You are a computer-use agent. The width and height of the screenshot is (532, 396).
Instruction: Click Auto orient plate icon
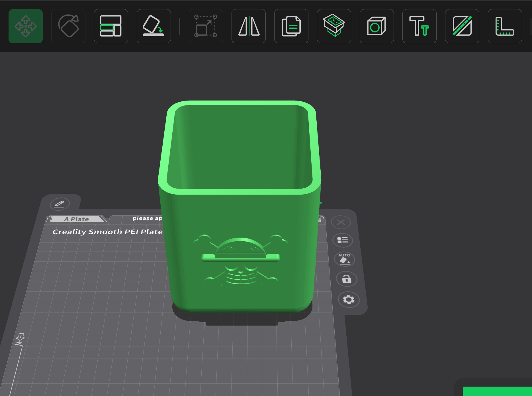click(345, 259)
